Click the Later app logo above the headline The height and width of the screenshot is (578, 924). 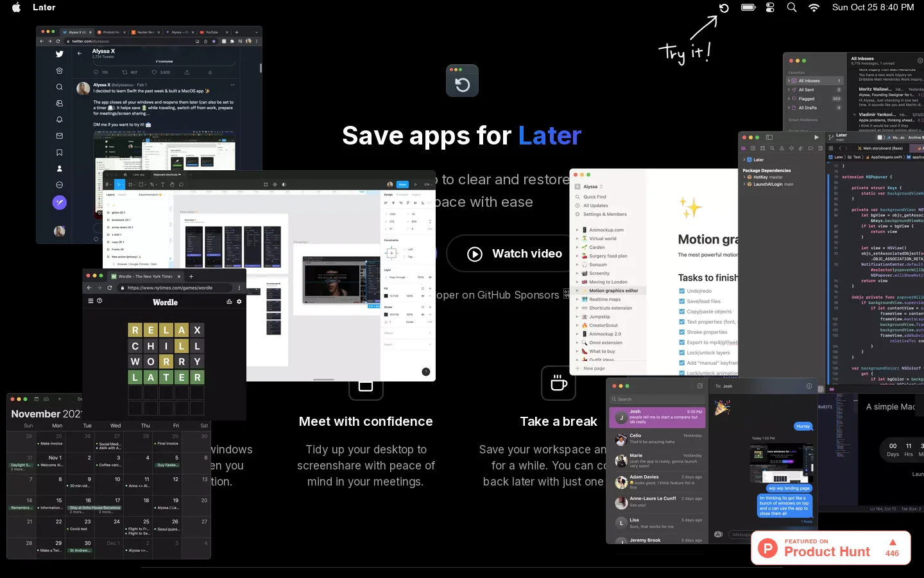(462, 81)
